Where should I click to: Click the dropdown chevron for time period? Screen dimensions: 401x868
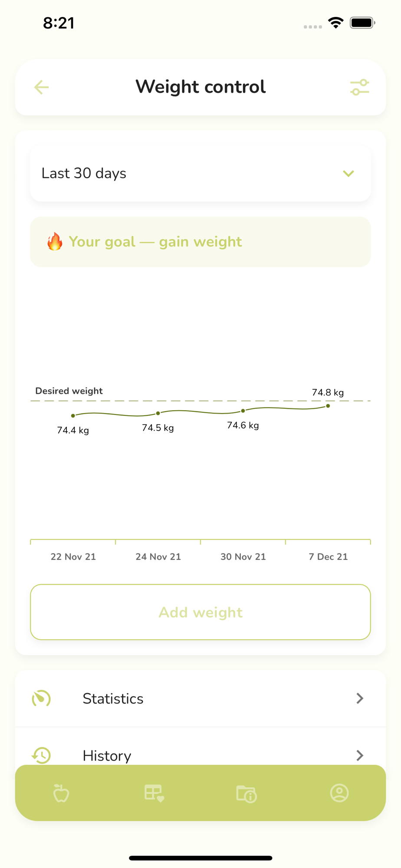pyautogui.click(x=348, y=174)
